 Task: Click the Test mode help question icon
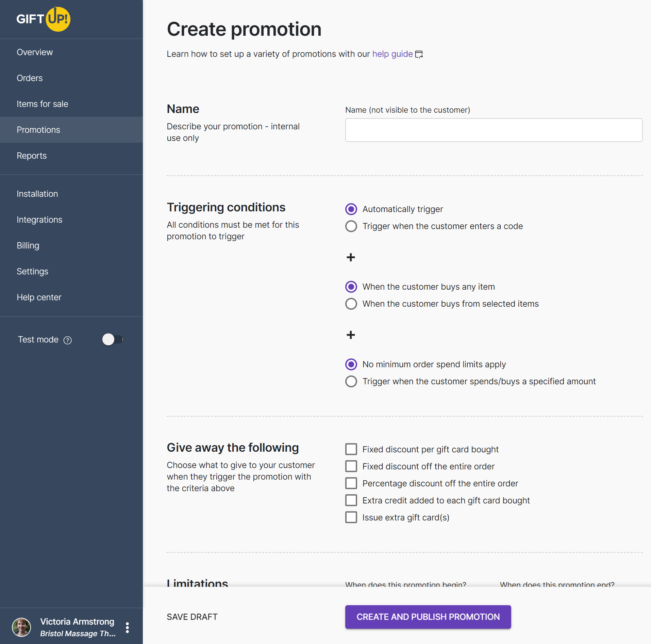click(68, 340)
